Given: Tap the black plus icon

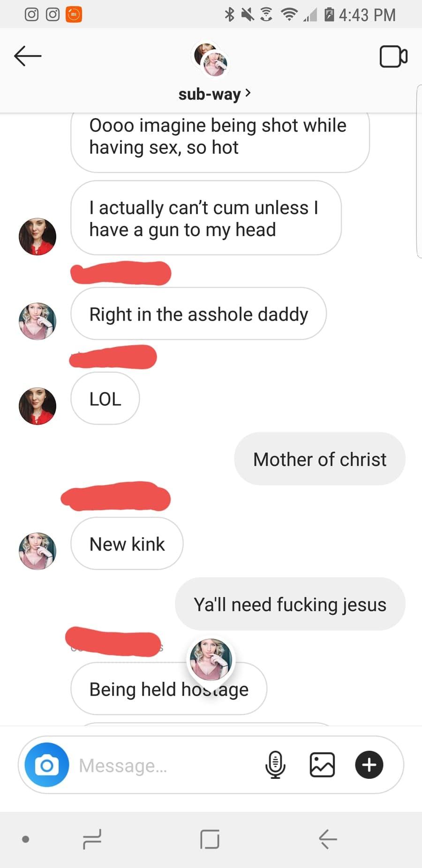Looking at the screenshot, I should (x=369, y=765).
